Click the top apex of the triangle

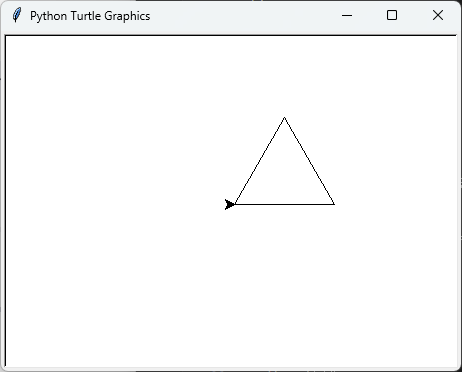click(x=284, y=118)
